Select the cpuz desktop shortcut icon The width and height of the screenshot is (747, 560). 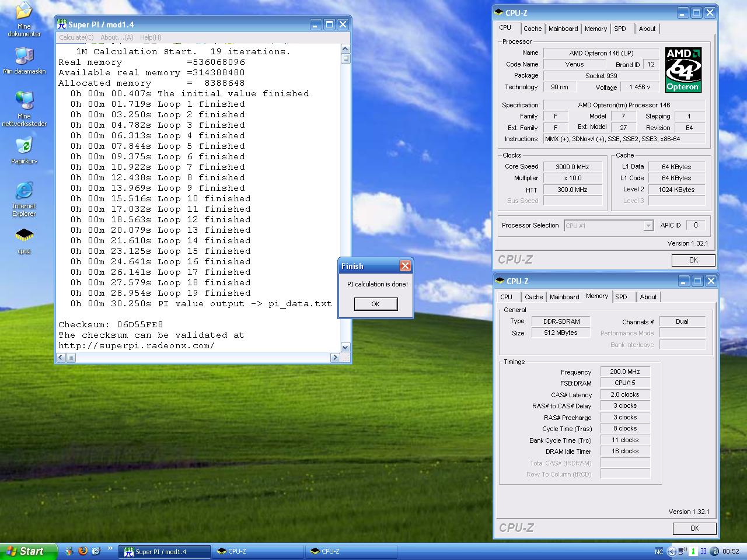[x=24, y=241]
